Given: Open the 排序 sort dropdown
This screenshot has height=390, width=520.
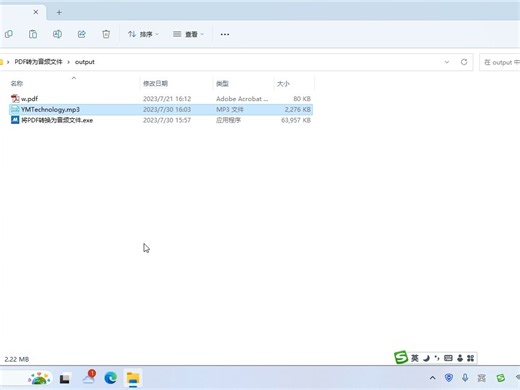Looking at the screenshot, I should pyautogui.click(x=143, y=34).
